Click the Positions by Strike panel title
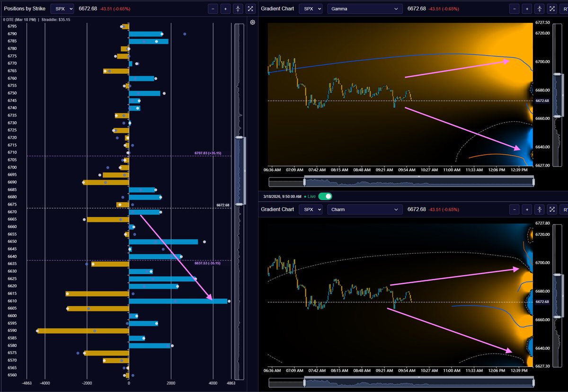The width and height of the screenshot is (568, 392). tap(25, 9)
